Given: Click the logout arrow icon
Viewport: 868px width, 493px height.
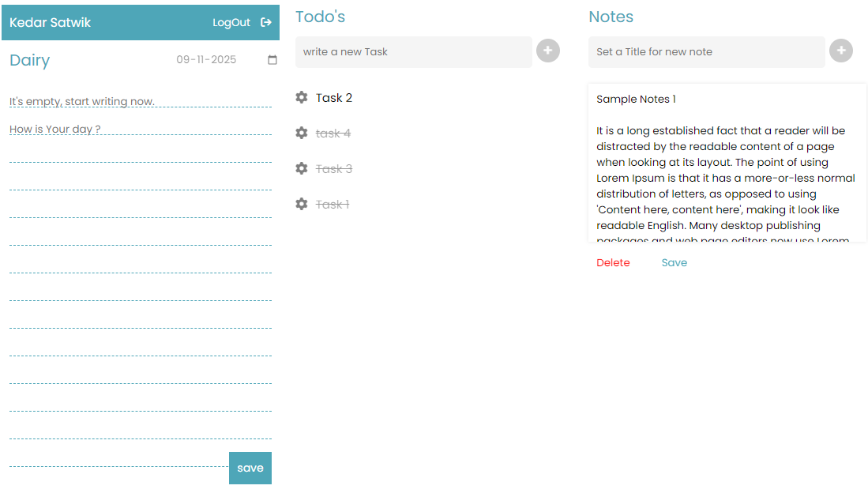Looking at the screenshot, I should coord(266,23).
